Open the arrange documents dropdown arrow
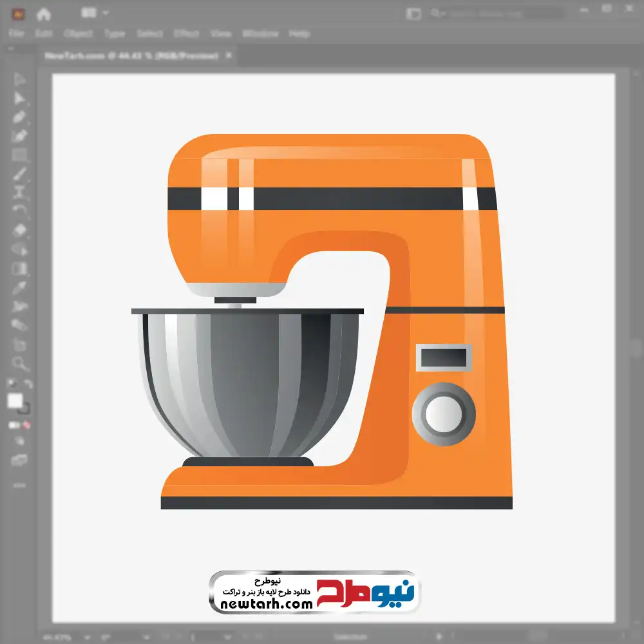The image size is (644, 644). click(106, 13)
